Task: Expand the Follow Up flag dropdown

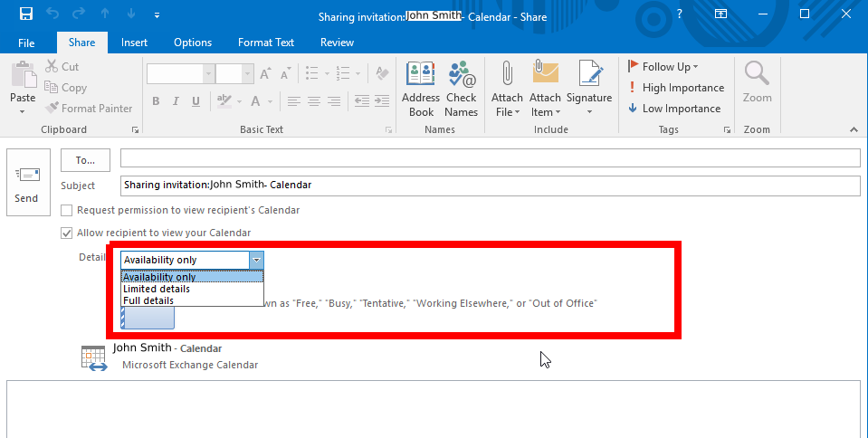Action: [669, 67]
